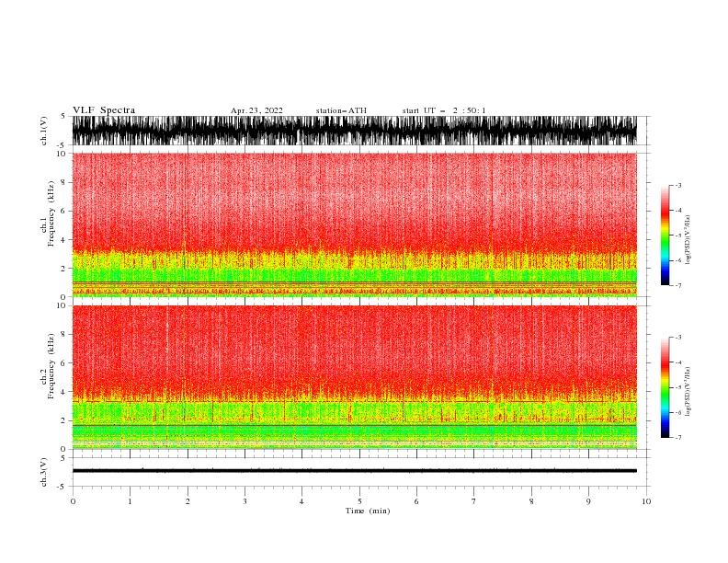728x563 pixels.
Task: Click time axis tick label "2"
Action: 188,501
